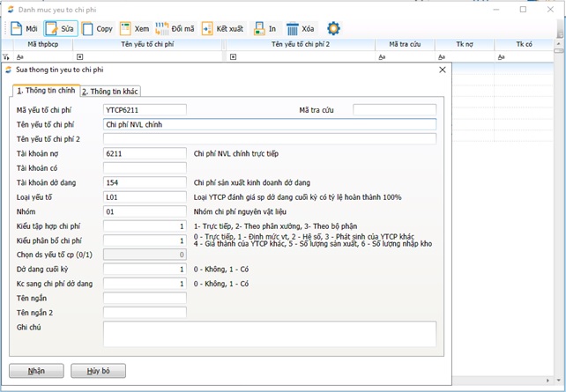Click the Đổi mã (change code) icon

pyautogui.click(x=163, y=28)
